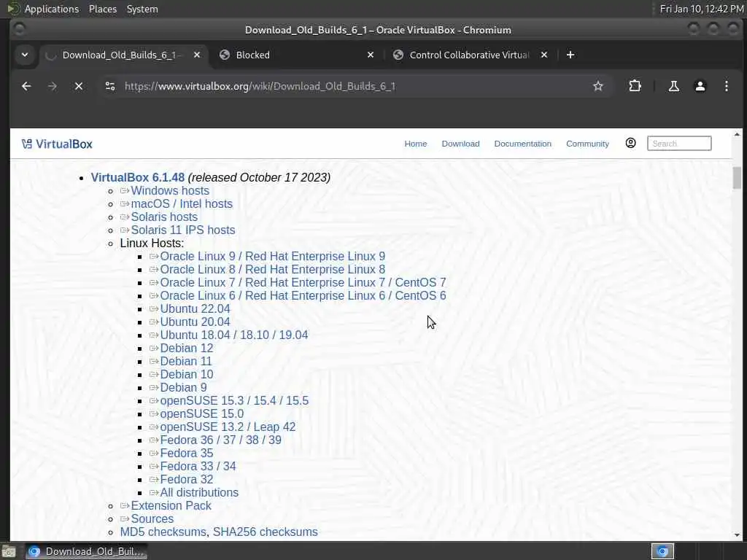Download the Ubuntu 20.04 package
This screenshot has width=747, height=560.
click(195, 322)
